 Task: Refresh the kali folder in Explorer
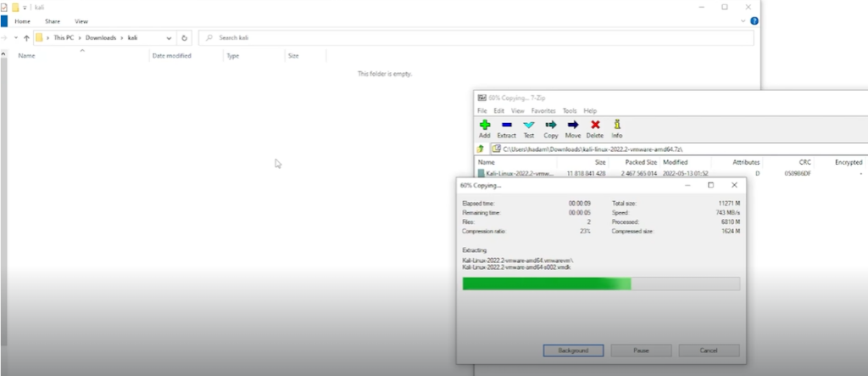[184, 38]
